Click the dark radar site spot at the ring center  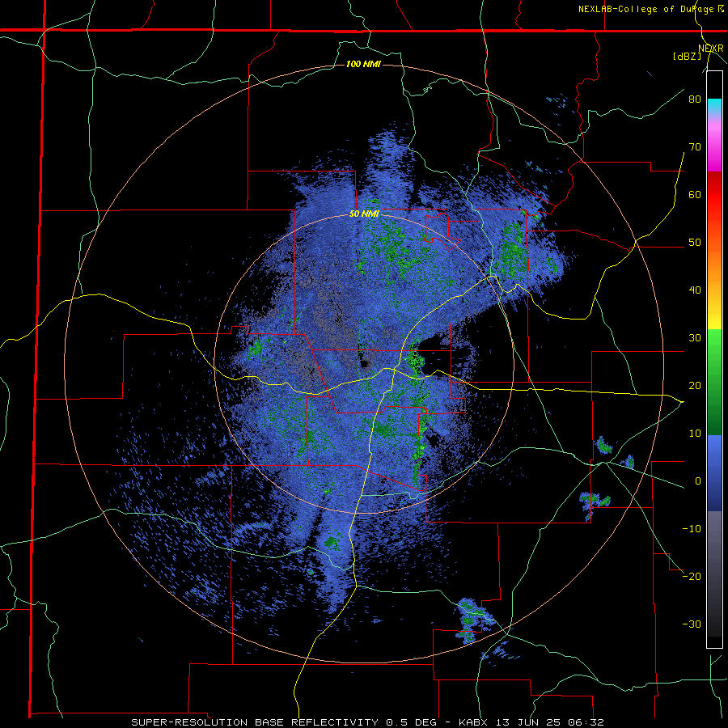click(365, 365)
